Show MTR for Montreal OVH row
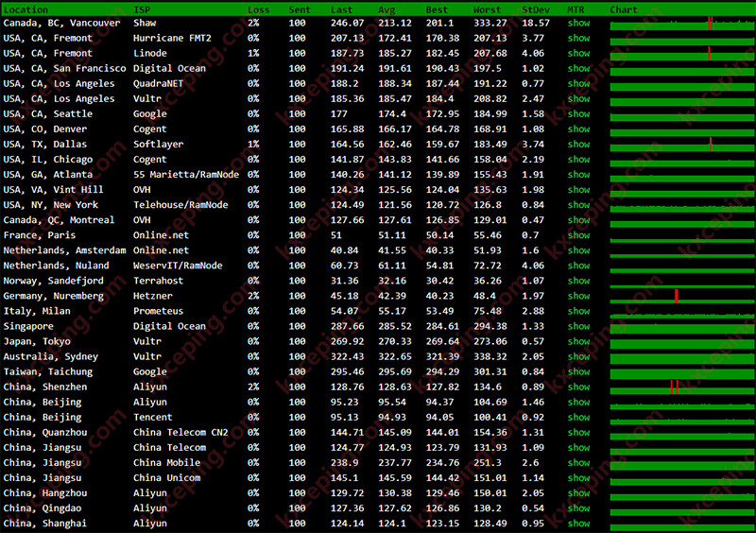756x533 pixels. click(x=578, y=220)
